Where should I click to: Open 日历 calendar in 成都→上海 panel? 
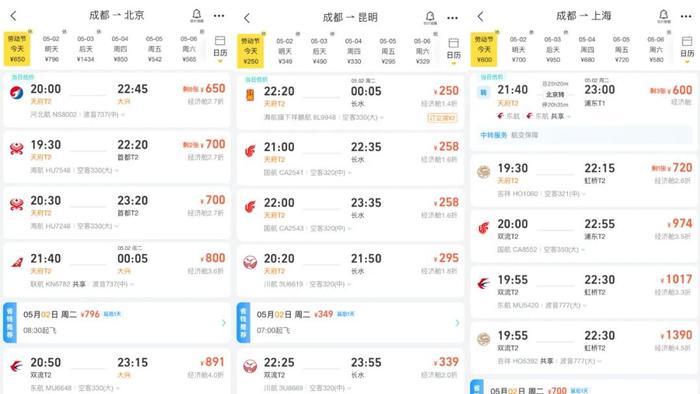click(687, 49)
